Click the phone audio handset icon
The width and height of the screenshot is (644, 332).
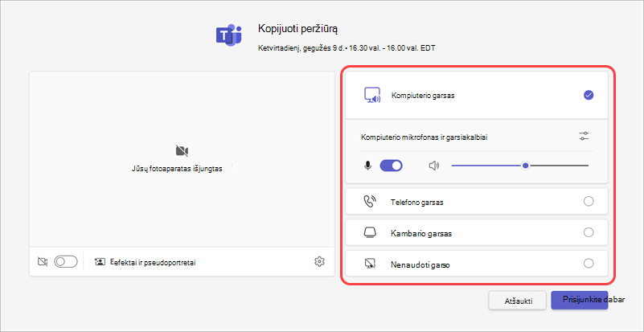[x=370, y=202]
